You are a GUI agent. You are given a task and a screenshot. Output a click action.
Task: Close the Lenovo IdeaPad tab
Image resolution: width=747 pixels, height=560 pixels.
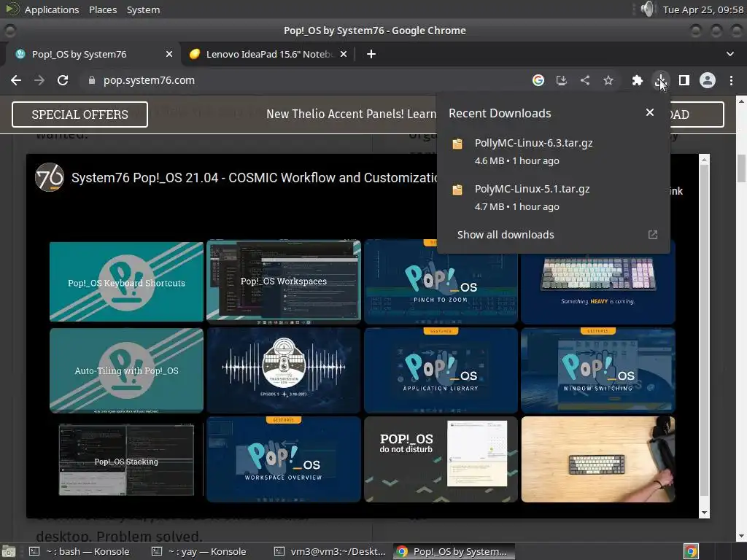point(344,54)
